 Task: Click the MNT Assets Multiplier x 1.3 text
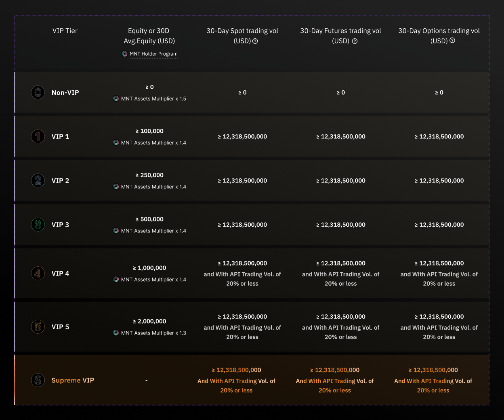pyautogui.click(x=155, y=333)
